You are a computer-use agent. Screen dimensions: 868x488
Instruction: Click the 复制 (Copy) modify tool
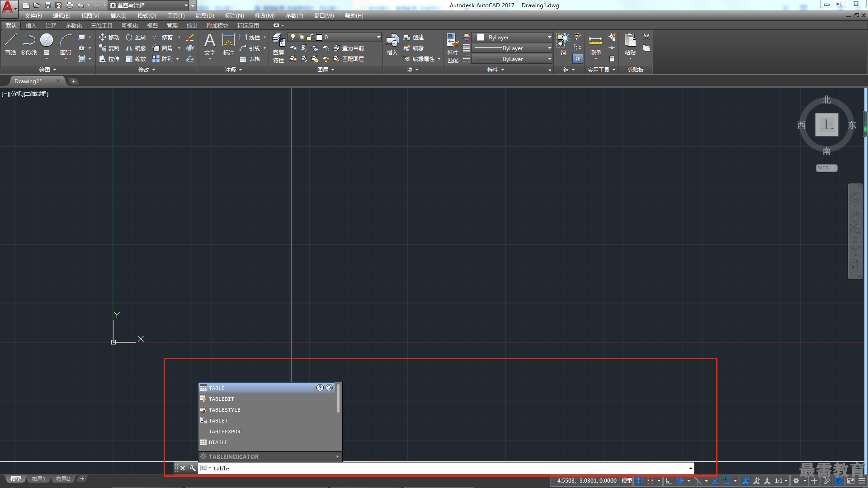[109, 48]
